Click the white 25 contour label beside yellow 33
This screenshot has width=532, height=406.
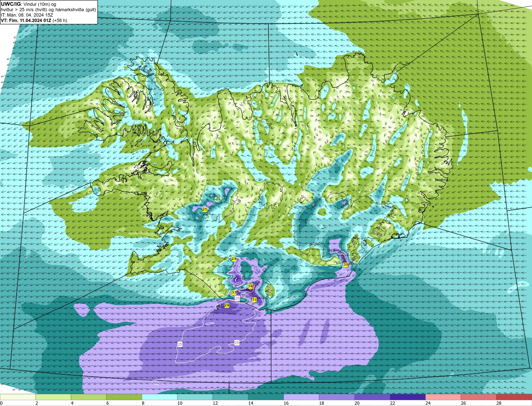point(237,298)
